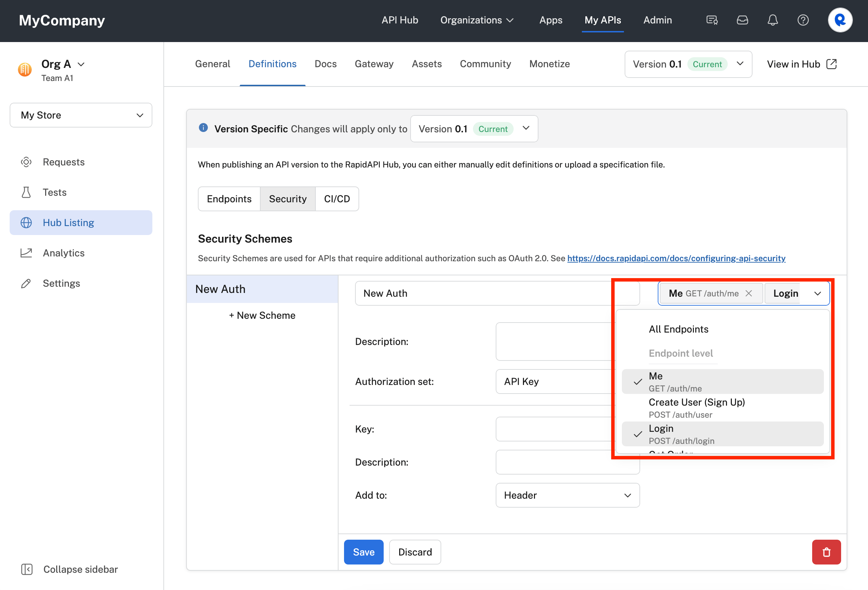The image size is (868, 590).
Task: Open the configuring-api-security documentation link
Action: click(676, 258)
